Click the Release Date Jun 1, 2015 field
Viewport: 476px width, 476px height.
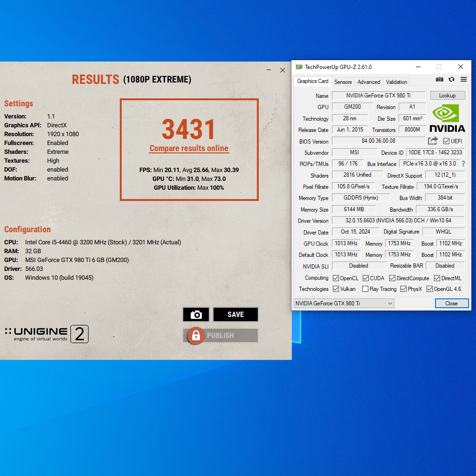350,130
